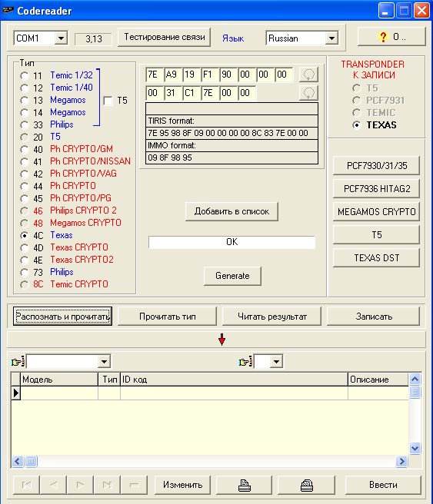Click the PCF7930/31/35 button
This screenshot has height=504, width=433.
377,165
